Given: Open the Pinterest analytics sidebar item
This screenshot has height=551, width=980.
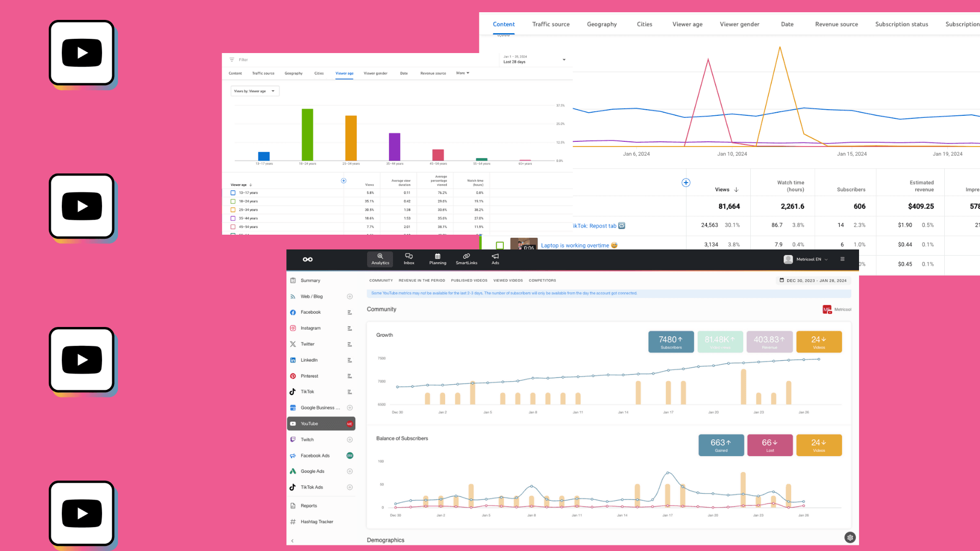Looking at the screenshot, I should coord(310,375).
